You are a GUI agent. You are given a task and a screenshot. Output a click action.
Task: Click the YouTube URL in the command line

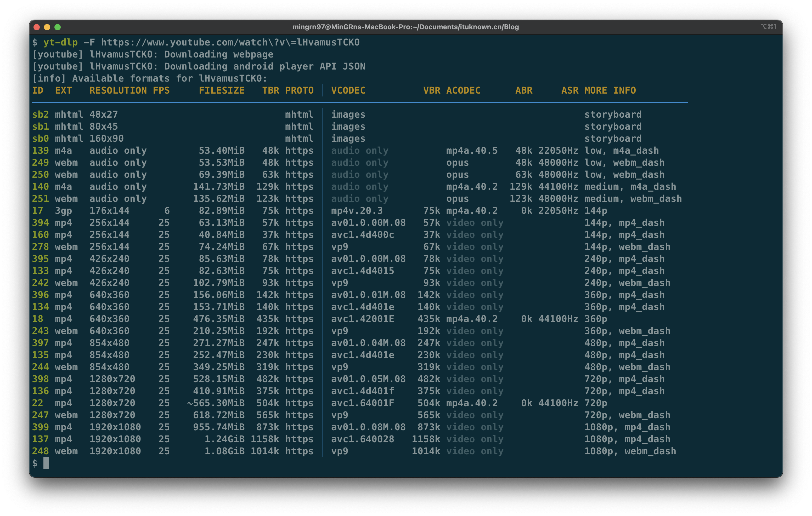point(230,42)
